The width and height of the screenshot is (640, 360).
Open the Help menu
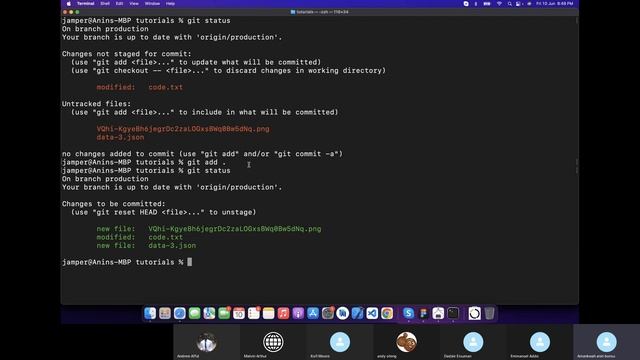pos(170,4)
